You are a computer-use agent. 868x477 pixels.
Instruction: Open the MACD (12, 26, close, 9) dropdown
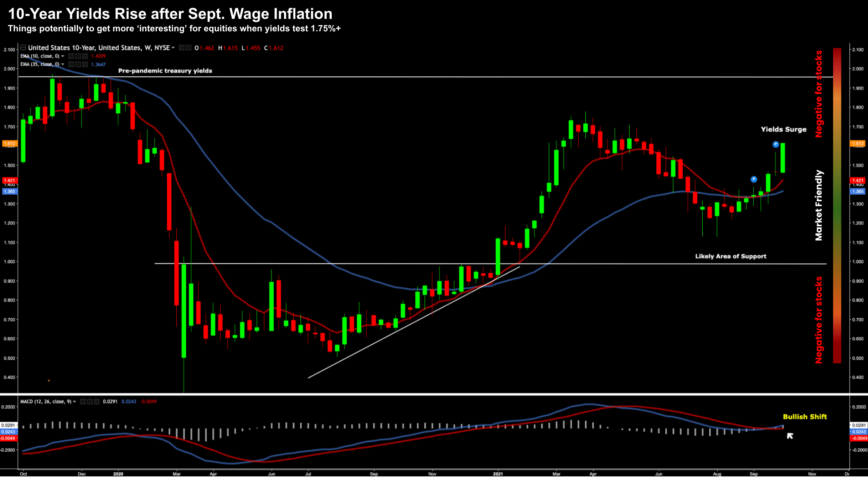(x=74, y=401)
